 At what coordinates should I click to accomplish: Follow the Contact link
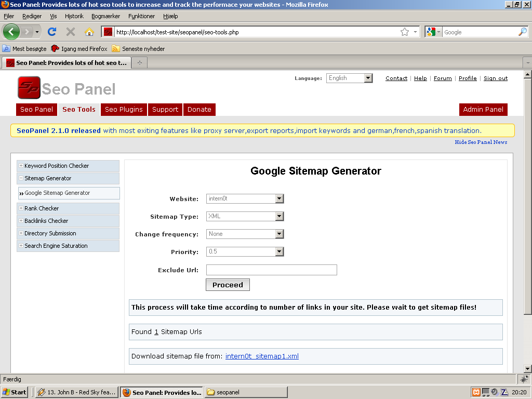(396, 78)
